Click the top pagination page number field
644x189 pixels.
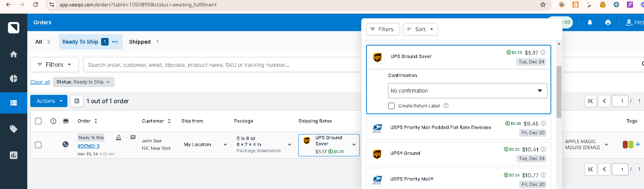click(x=620, y=101)
